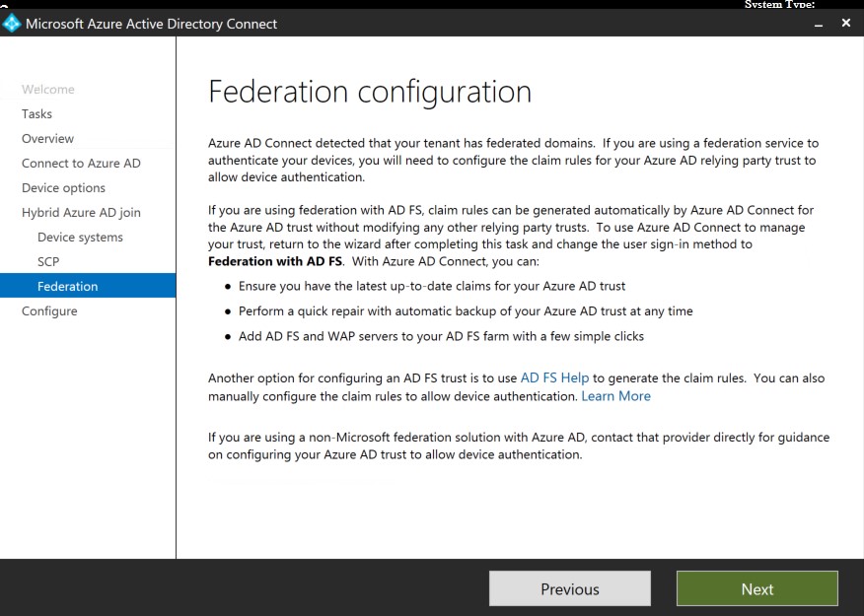The image size is (864, 616).
Task: Select the SCP sub-step
Action: [48, 262]
